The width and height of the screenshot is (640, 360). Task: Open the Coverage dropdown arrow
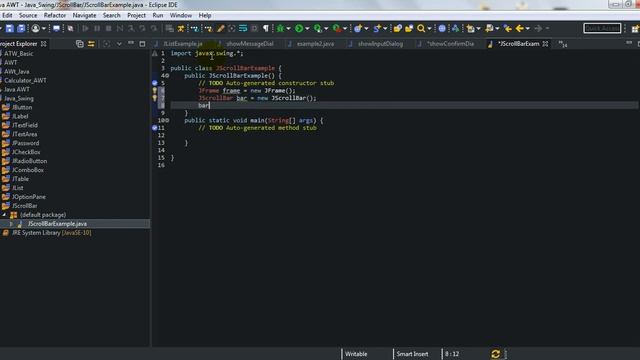coord(326,29)
